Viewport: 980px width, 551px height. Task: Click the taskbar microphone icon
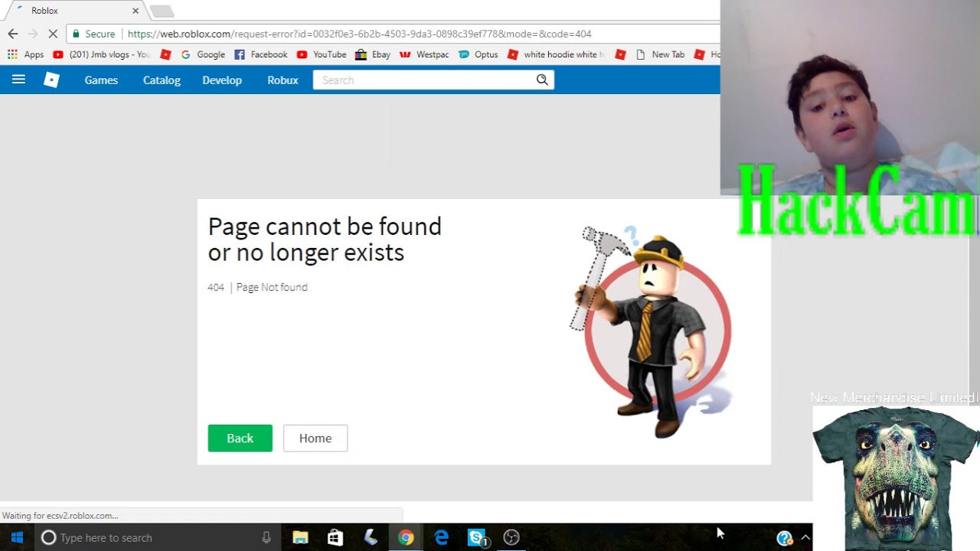tap(266, 537)
